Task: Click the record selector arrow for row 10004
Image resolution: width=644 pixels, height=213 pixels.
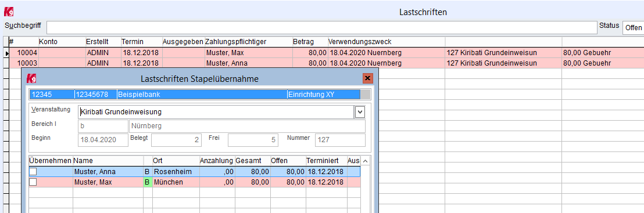Action: [x=6, y=53]
